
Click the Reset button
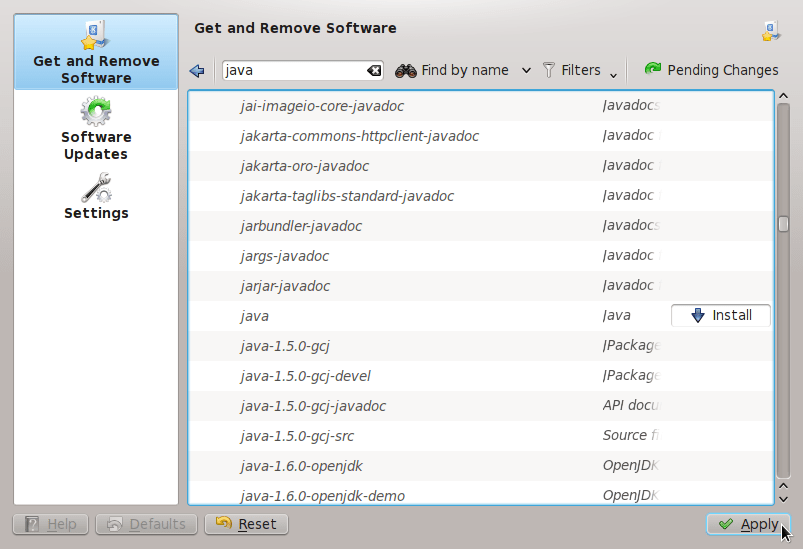246,524
